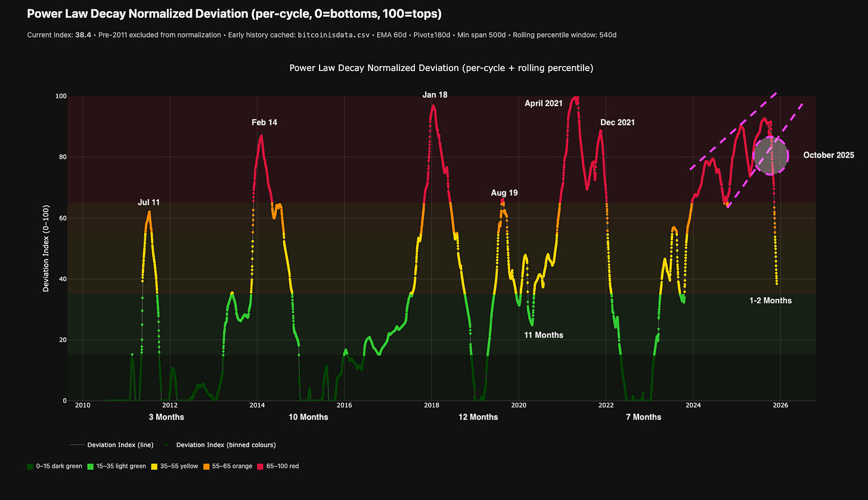Click the 2026 x-axis tick label
The width and height of the screenshot is (868, 500).
(x=780, y=406)
